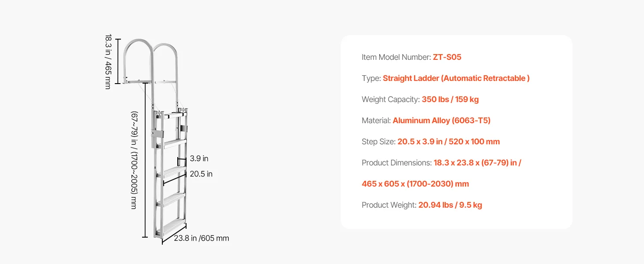The height and width of the screenshot is (264, 644).
Task: Click the vertical 18.3 in / 465 mm label
Action: point(108,62)
